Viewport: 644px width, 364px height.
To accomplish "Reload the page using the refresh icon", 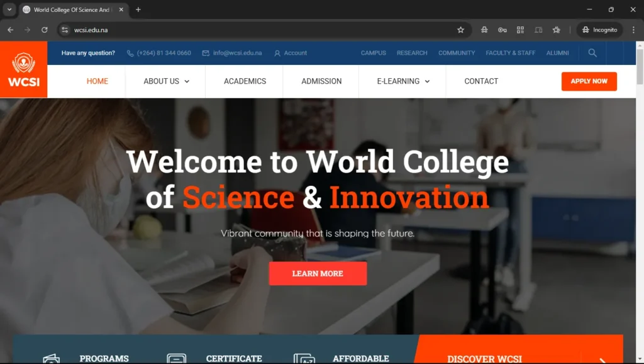I will (x=45, y=30).
